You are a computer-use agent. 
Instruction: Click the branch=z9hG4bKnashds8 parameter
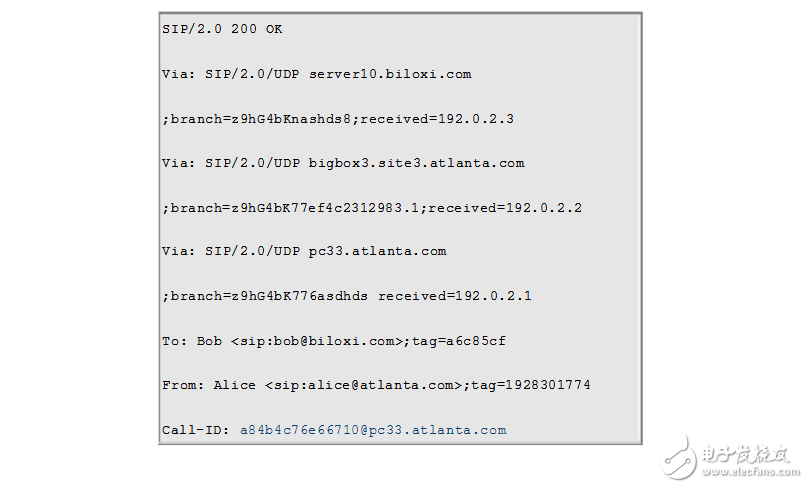pyautogui.click(x=260, y=119)
